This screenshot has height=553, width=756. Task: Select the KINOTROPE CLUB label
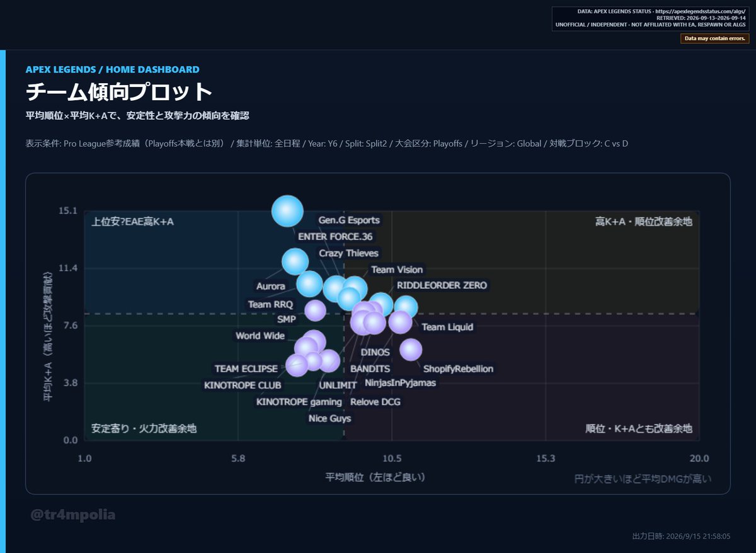(243, 385)
